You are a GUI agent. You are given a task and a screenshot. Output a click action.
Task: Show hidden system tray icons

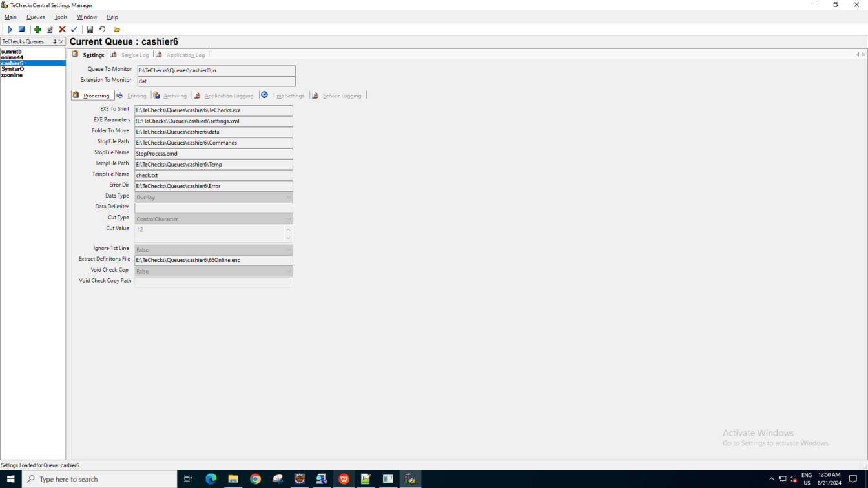click(x=771, y=479)
